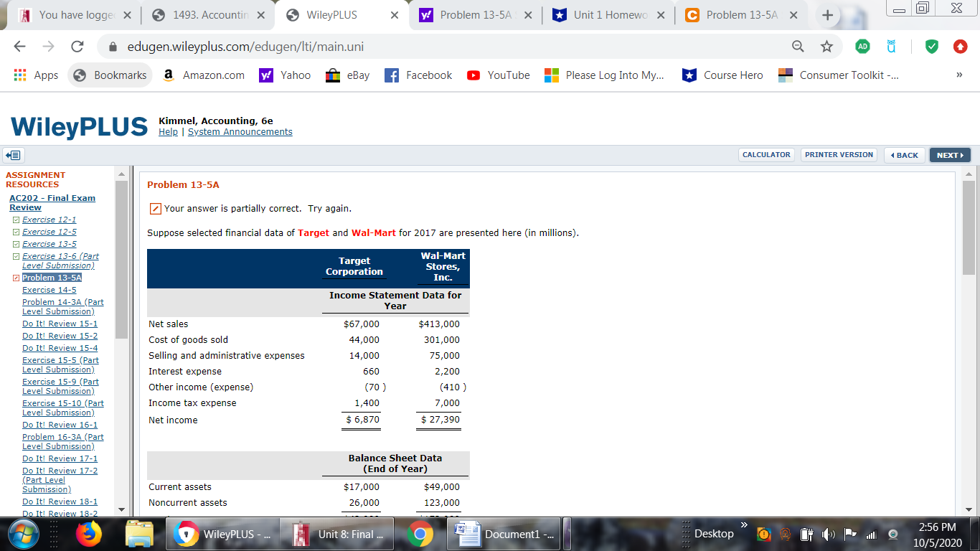The height and width of the screenshot is (551, 980).
Task: Open the Windows Start menu
Action: pyautogui.click(x=25, y=534)
